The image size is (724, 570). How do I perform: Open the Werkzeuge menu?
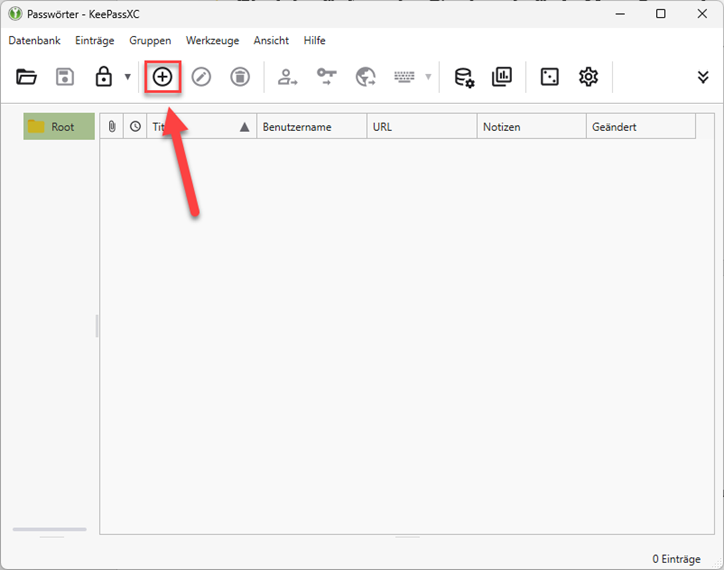coord(212,41)
